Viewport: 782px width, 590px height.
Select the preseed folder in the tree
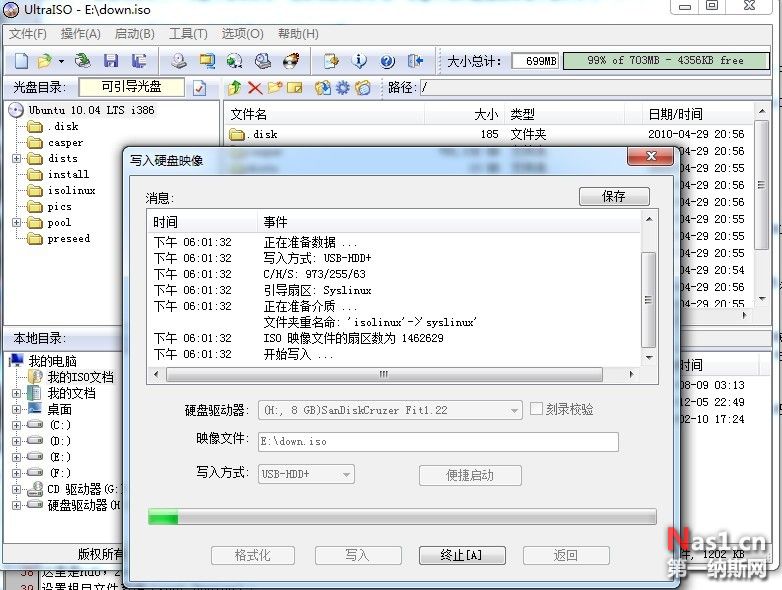point(69,238)
